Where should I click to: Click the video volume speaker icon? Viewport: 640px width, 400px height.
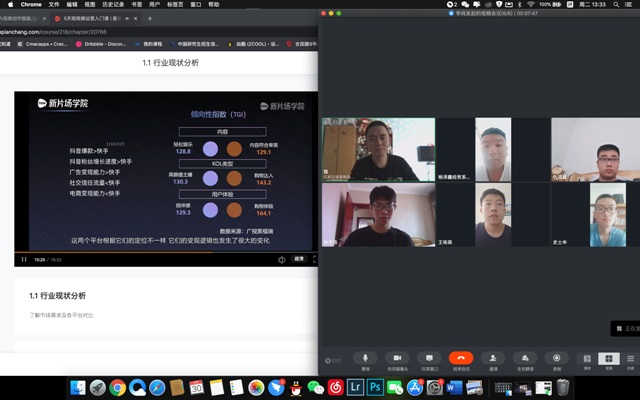coord(280,259)
